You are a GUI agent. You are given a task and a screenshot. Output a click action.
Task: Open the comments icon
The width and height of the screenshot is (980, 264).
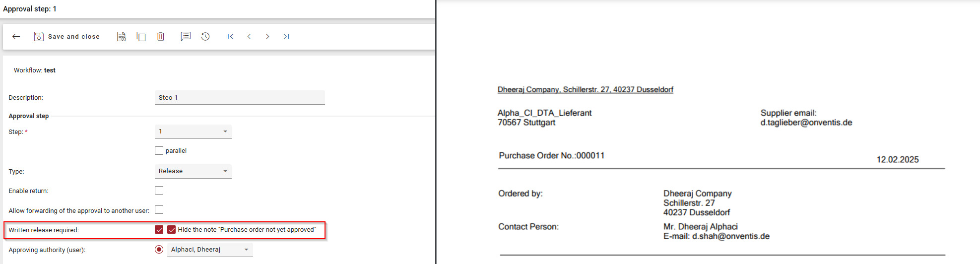(186, 36)
